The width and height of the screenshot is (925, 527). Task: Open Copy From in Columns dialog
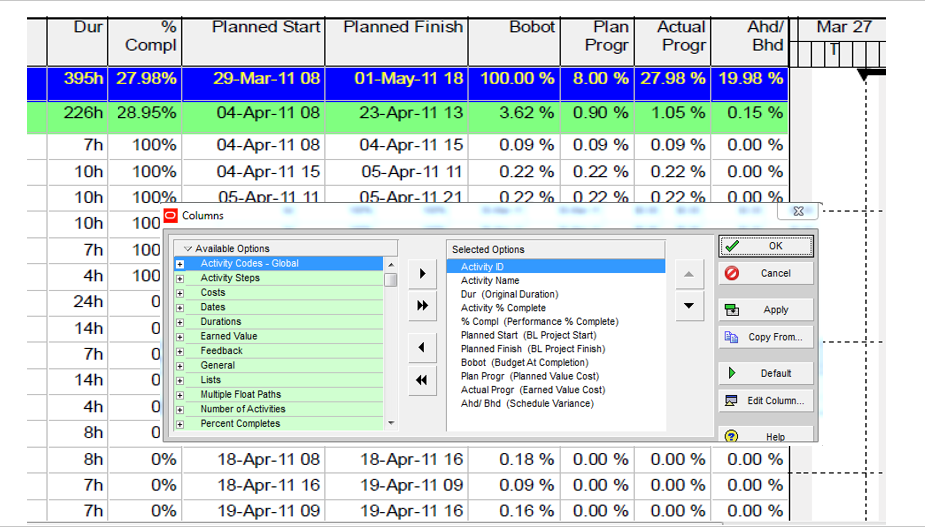pyautogui.click(x=766, y=337)
